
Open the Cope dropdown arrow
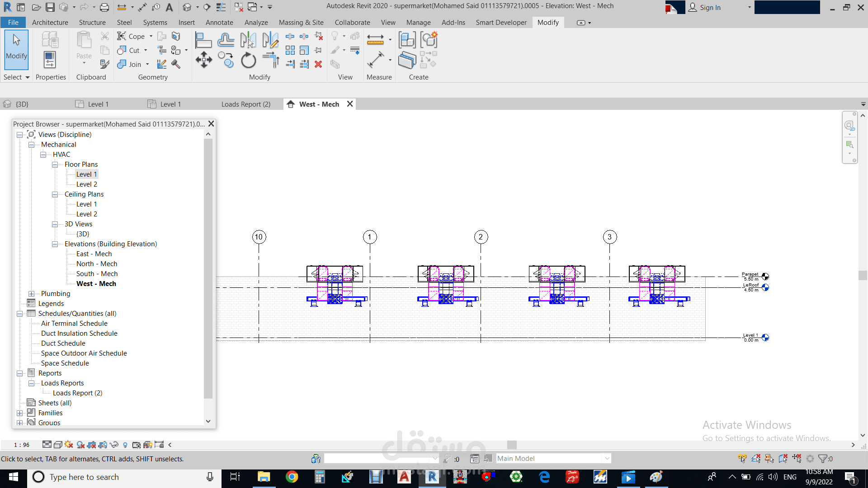151,36
